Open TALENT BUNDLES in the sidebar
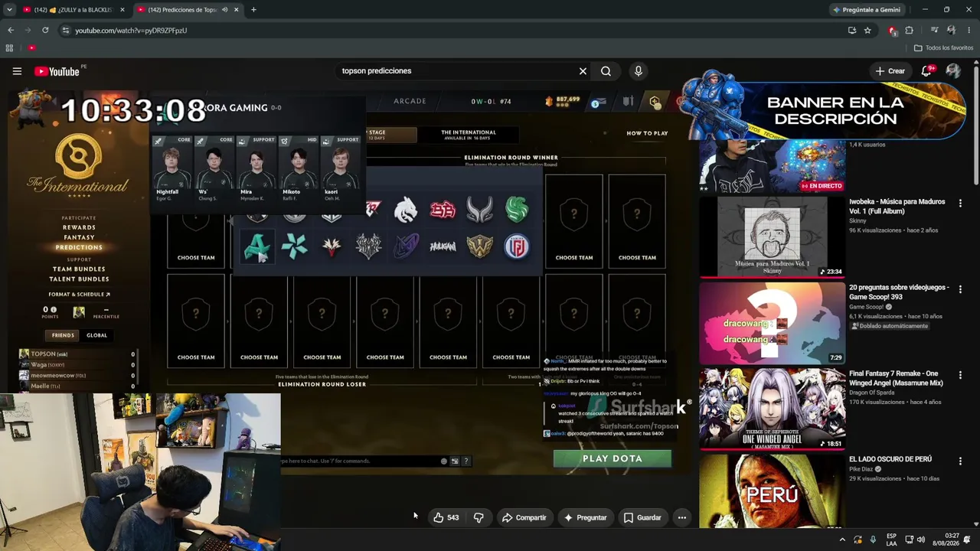The width and height of the screenshot is (980, 551). [x=79, y=279]
